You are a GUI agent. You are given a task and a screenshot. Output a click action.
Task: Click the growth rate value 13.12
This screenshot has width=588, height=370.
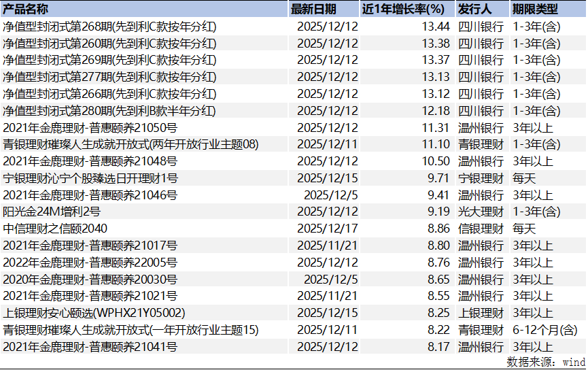click(436, 94)
